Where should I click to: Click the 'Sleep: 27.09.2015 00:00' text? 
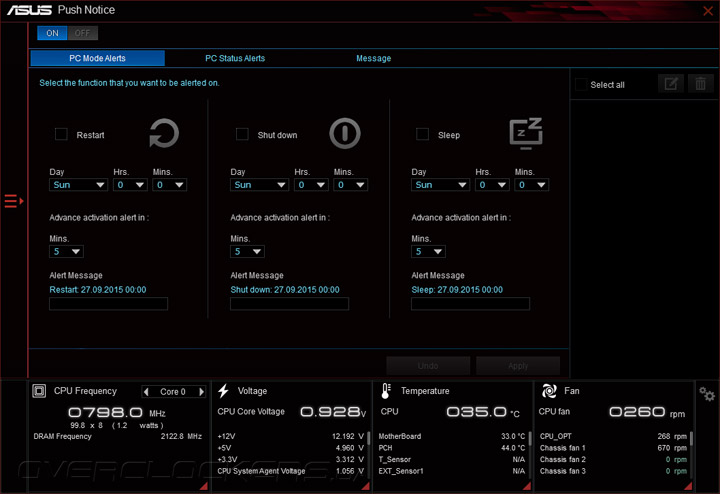(x=457, y=290)
